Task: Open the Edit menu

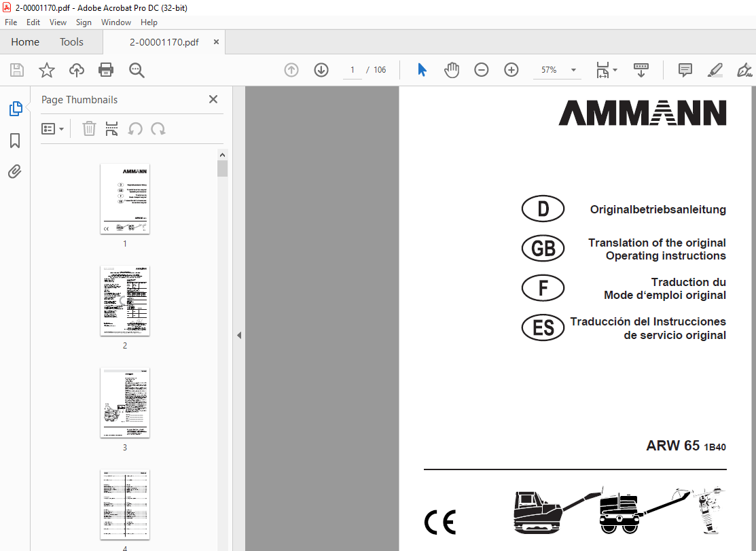Action: click(x=33, y=22)
